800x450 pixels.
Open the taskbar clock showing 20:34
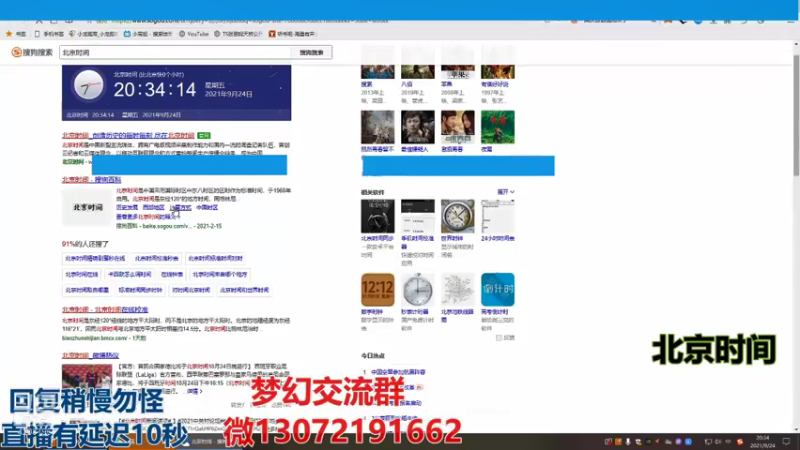[x=764, y=442]
